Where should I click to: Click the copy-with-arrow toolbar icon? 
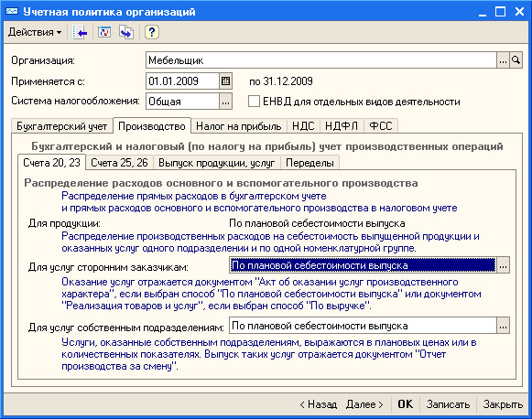126,33
